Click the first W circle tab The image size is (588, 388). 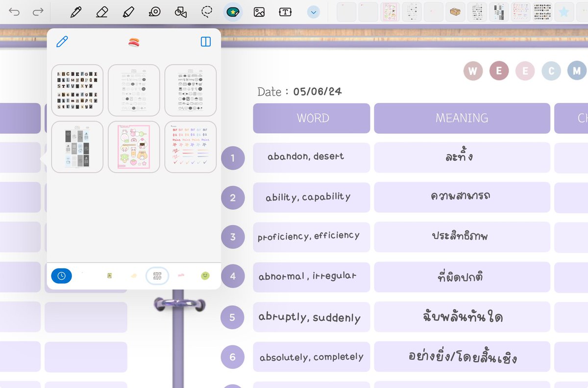[473, 71]
